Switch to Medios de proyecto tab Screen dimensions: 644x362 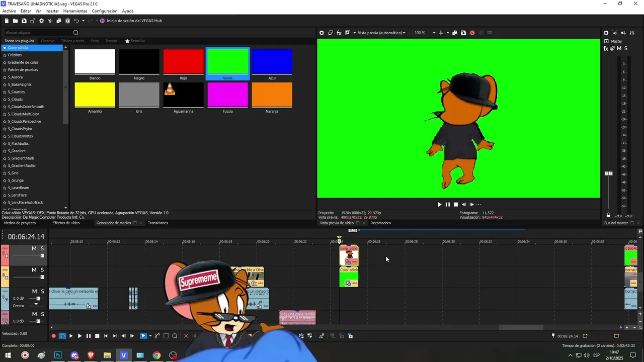(20, 223)
